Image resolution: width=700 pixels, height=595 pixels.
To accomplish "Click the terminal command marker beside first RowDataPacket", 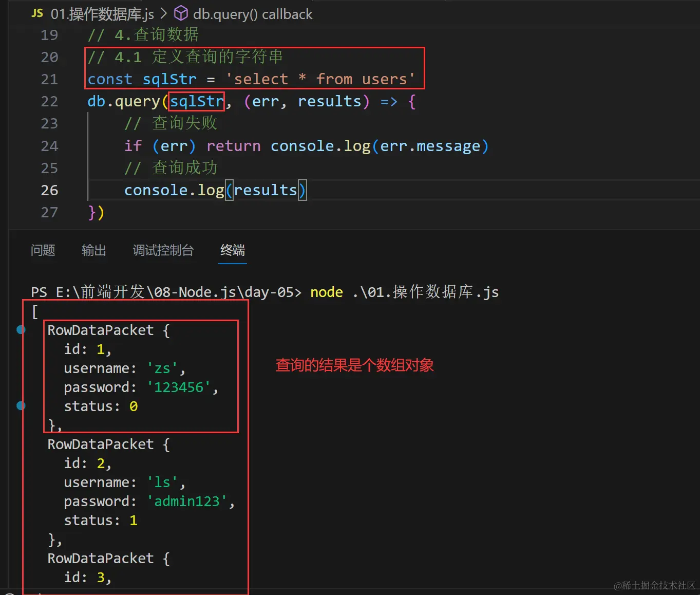I will click(x=21, y=329).
